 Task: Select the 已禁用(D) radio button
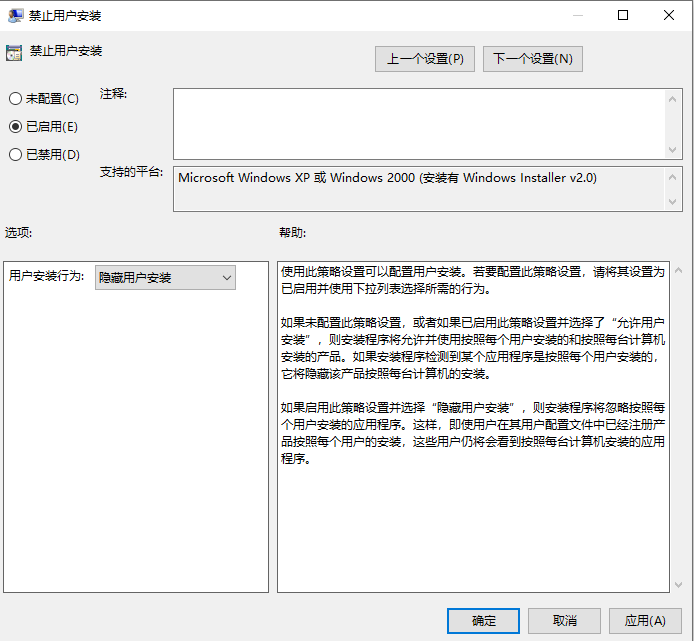(15, 155)
